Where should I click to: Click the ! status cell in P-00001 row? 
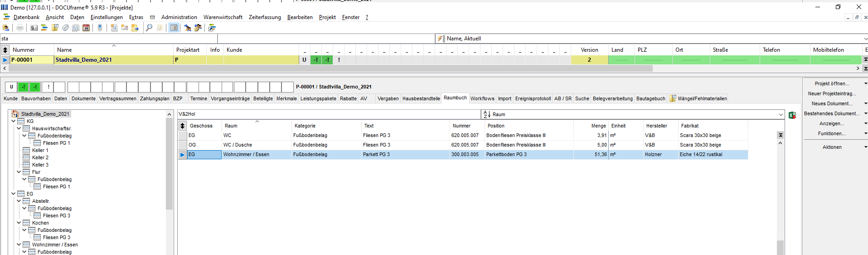pyautogui.click(x=339, y=59)
